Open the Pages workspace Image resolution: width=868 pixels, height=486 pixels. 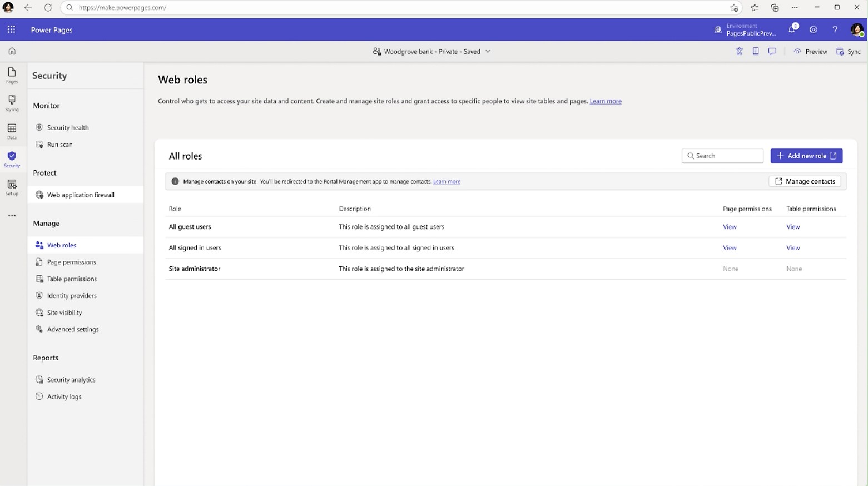12,75
